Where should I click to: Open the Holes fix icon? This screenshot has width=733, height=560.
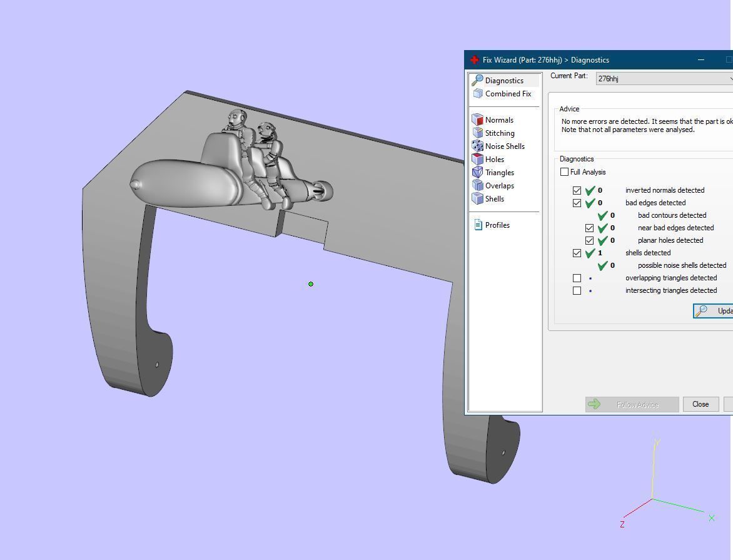tap(477, 159)
